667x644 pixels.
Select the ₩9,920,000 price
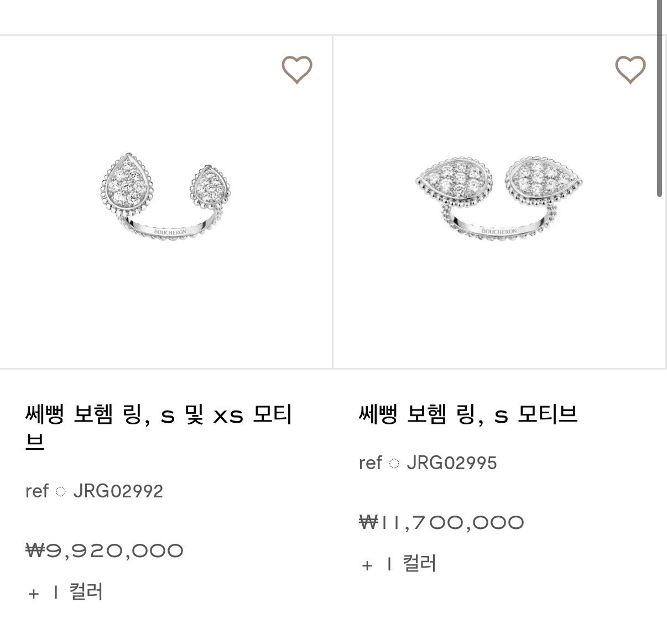(105, 551)
